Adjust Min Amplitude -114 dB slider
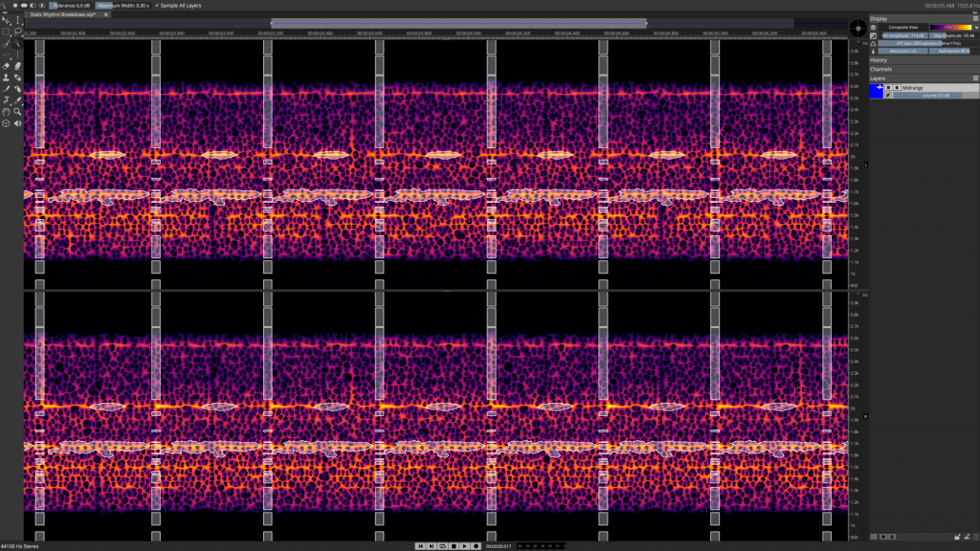The image size is (980, 551). [x=903, y=35]
